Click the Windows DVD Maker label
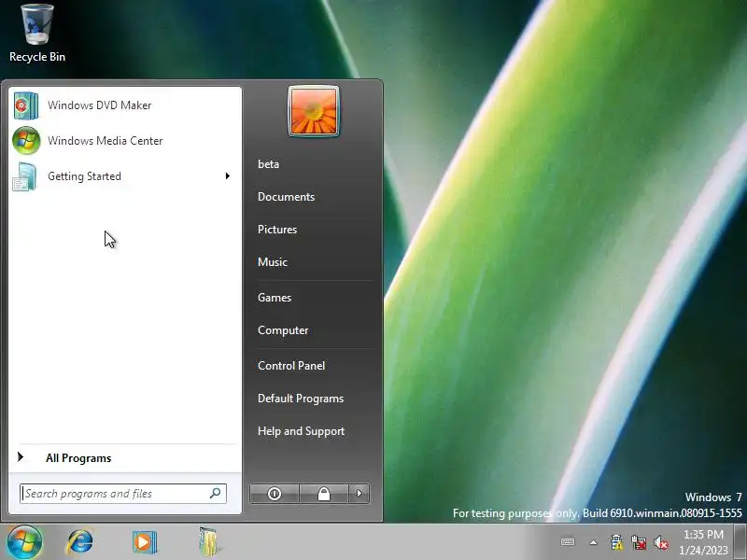Screen dimensions: 747x560 [x=100, y=105]
